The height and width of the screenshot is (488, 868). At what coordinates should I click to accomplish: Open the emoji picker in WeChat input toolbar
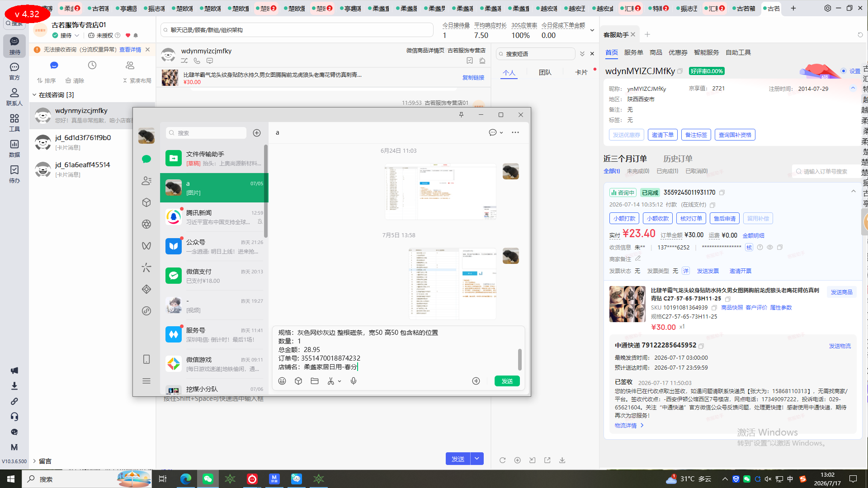pyautogui.click(x=282, y=381)
